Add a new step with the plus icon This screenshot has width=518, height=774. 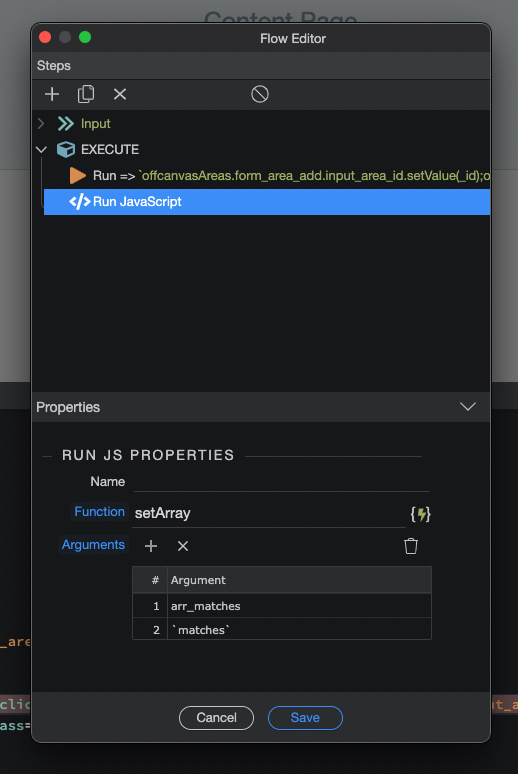click(52, 94)
